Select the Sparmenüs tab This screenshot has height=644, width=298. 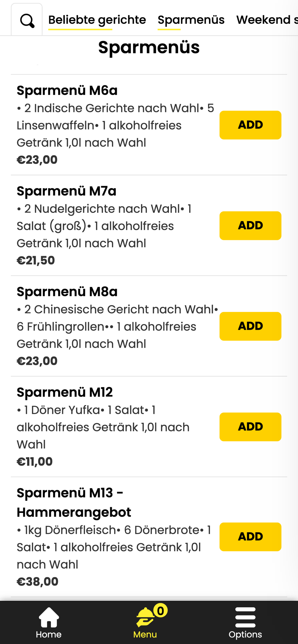[191, 20]
